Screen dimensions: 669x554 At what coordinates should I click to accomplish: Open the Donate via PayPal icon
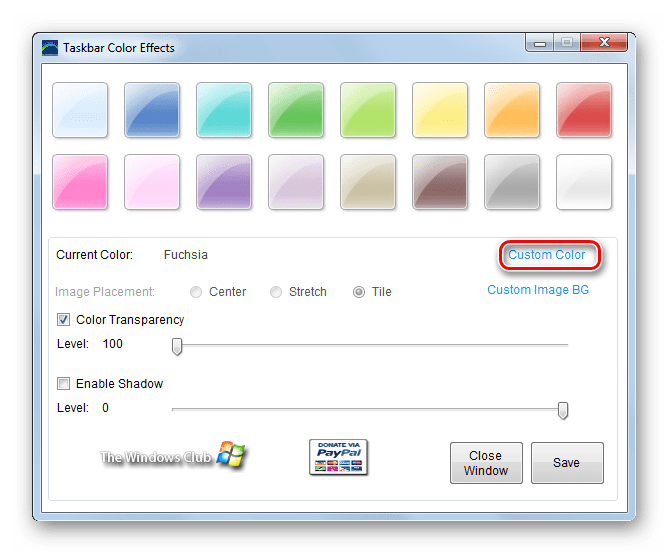338,458
